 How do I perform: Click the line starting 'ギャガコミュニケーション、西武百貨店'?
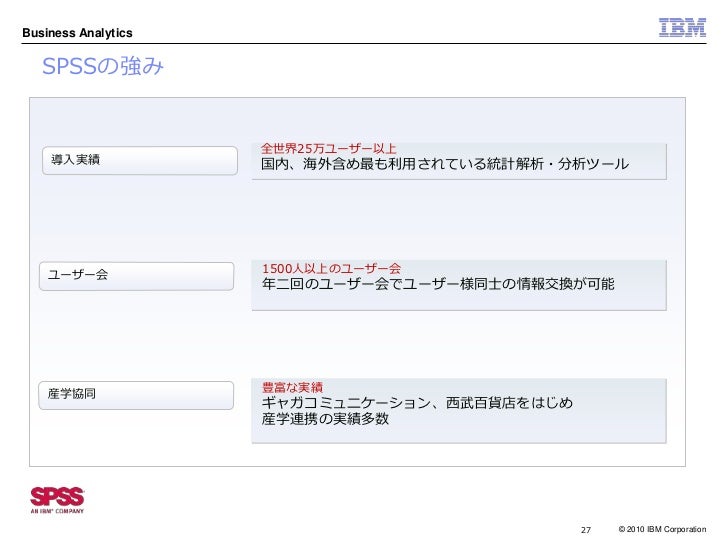pyautogui.click(x=417, y=403)
